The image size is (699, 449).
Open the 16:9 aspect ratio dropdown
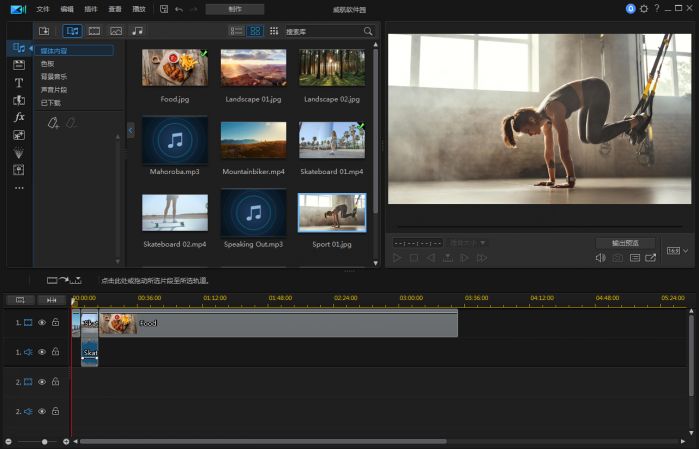[677, 251]
